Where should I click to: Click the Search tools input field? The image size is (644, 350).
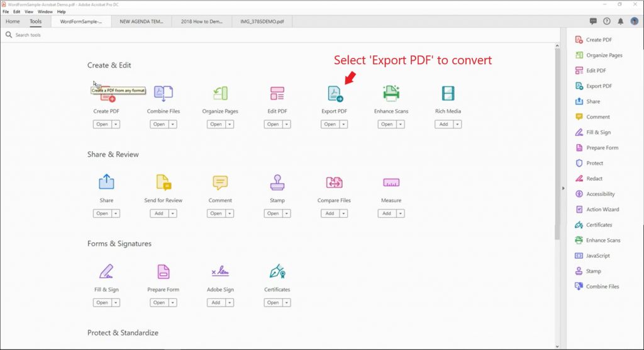(x=279, y=35)
